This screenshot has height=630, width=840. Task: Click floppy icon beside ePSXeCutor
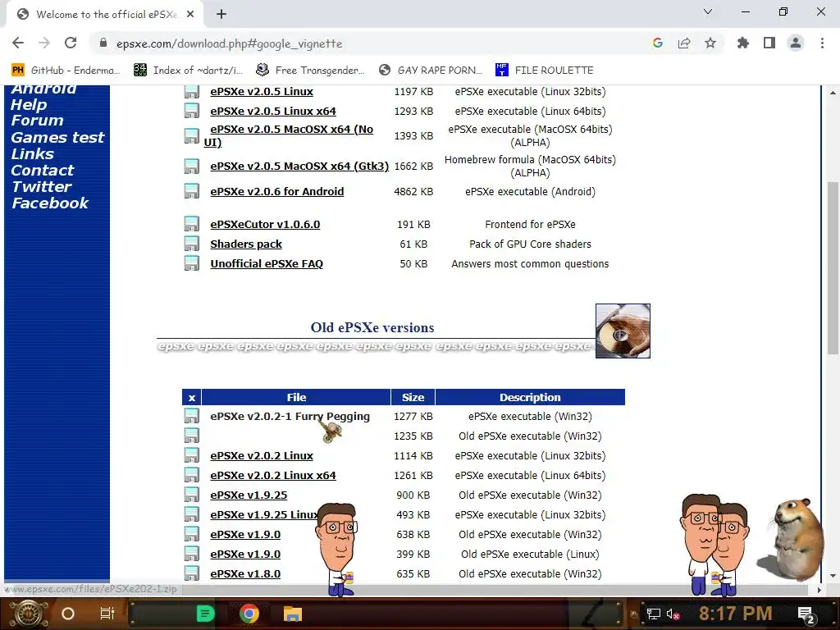[x=192, y=224]
